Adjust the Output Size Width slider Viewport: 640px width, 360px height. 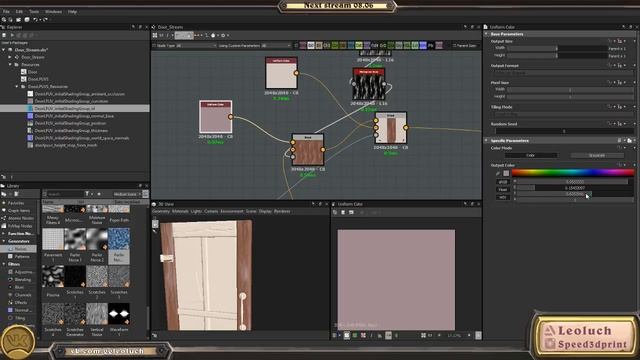coord(557,48)
